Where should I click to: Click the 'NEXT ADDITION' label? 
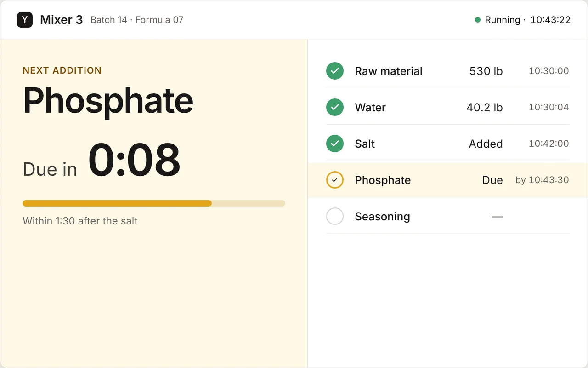62,70
